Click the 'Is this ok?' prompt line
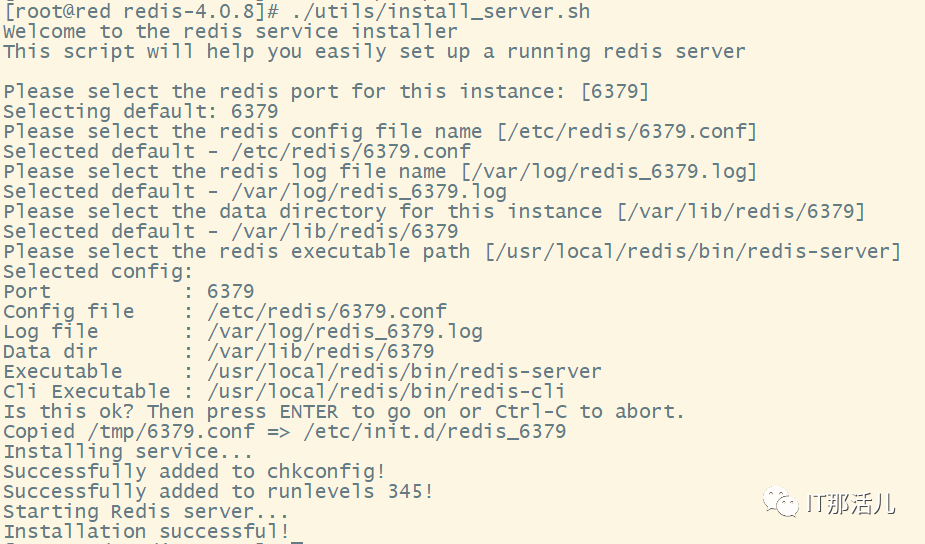Image resolution: width=925 pixels, height=544 pixels. pos(343,412)
